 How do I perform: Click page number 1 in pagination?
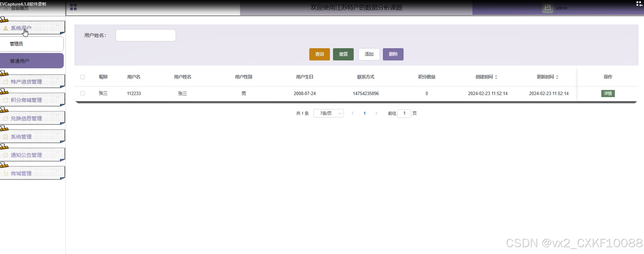[364, 113]
